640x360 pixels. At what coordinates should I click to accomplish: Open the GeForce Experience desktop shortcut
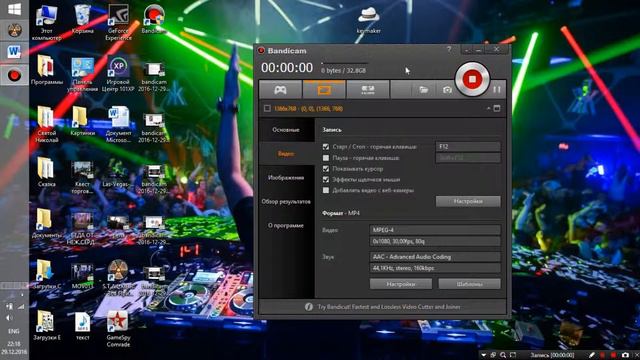pos(118,22)
